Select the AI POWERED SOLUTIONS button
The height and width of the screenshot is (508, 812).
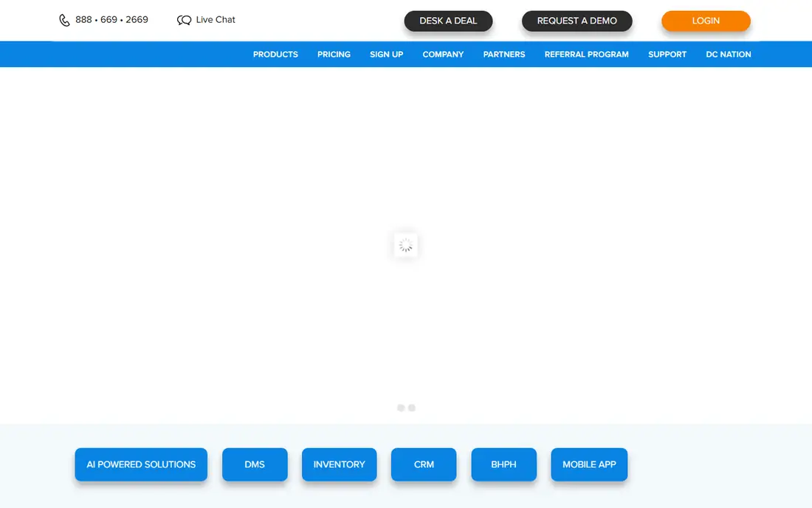tap(141, 464)
